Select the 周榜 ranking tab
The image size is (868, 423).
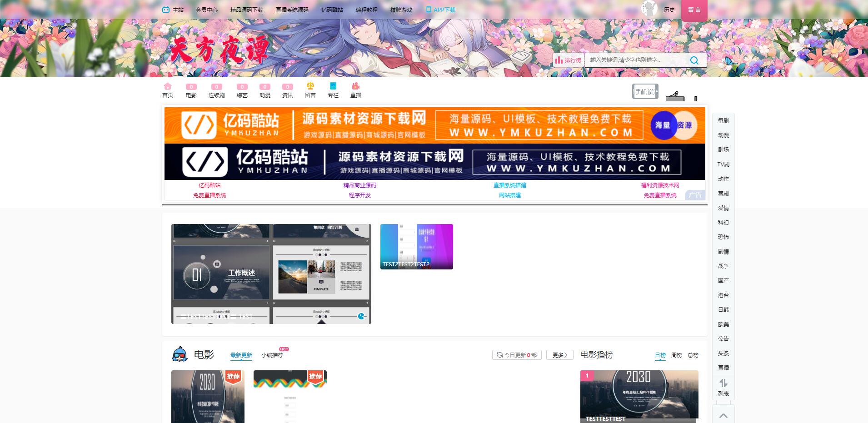pyautogui.click(x=677, y=355)
